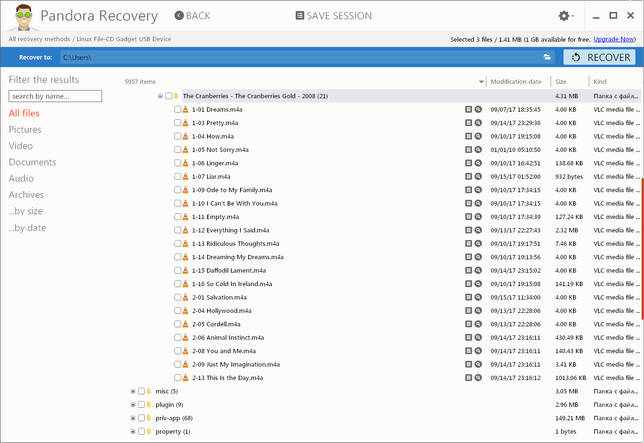Tick the checkbox for 1-11 Empty.m4a
644x443 pixels.
[x=177, y=216]
